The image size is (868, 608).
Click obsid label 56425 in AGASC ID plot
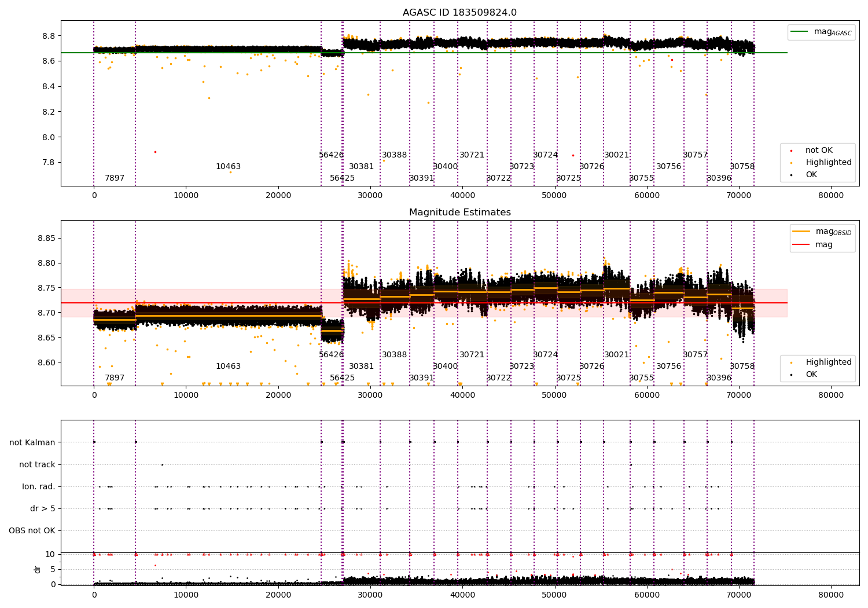point(342,178)
